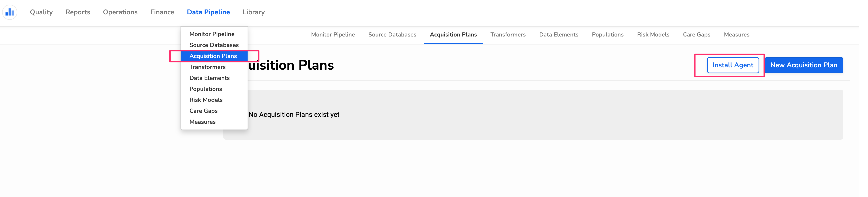Open the Care Gaps tab
The width and height of the screenshot is (868, 197).
pos(697,35)
